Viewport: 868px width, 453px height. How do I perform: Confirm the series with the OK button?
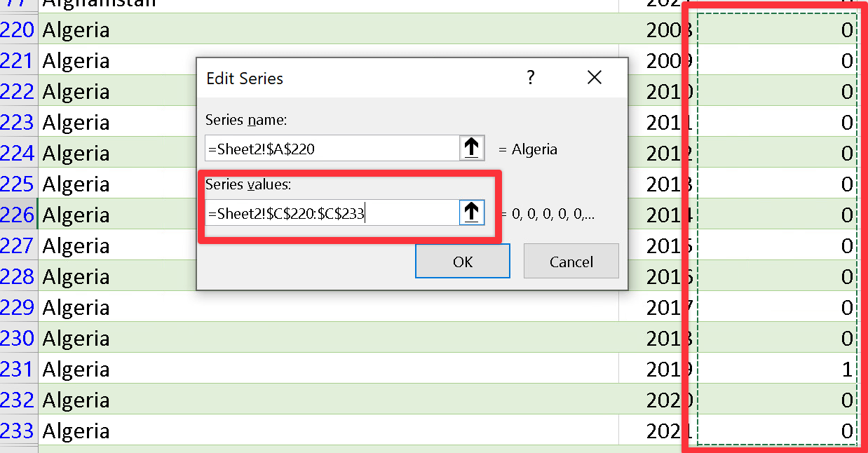coord(463,261)
